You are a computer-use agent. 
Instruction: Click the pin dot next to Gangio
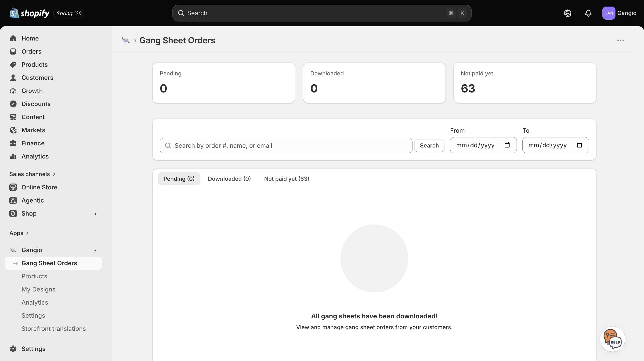(x=95, y=250)
